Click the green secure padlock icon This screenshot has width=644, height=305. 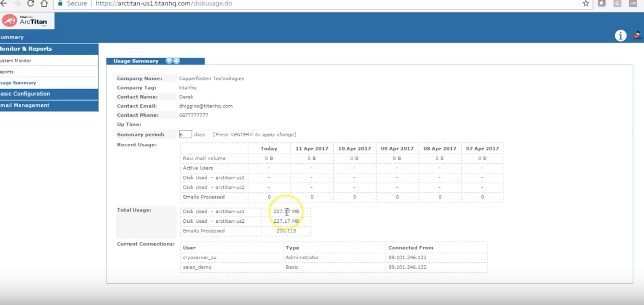(x=60, y=3)
